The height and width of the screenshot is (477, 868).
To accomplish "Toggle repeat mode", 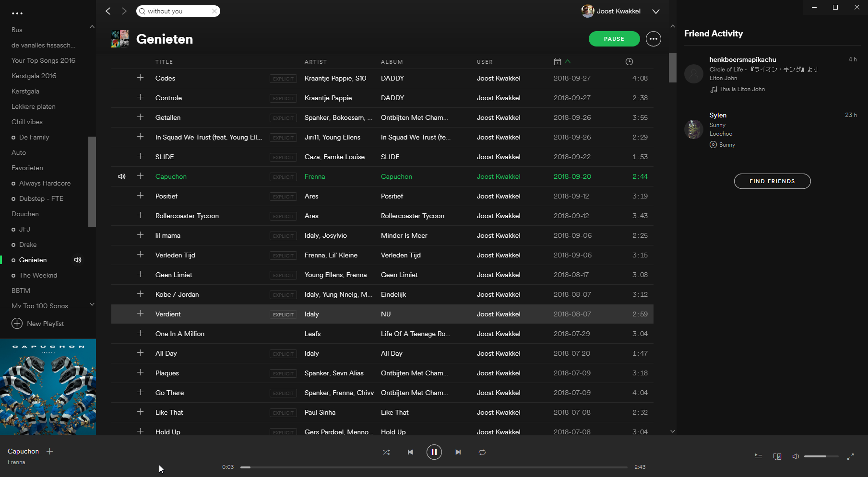I will pyautogui.click(x=482, y=452).
